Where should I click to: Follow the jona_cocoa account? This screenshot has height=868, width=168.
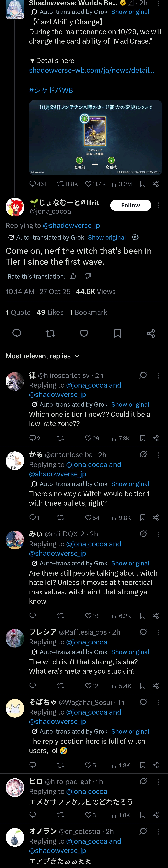[130, 205]
